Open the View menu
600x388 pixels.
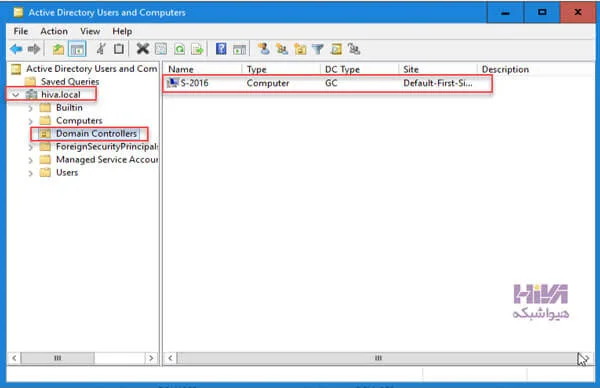pos(90,31)
